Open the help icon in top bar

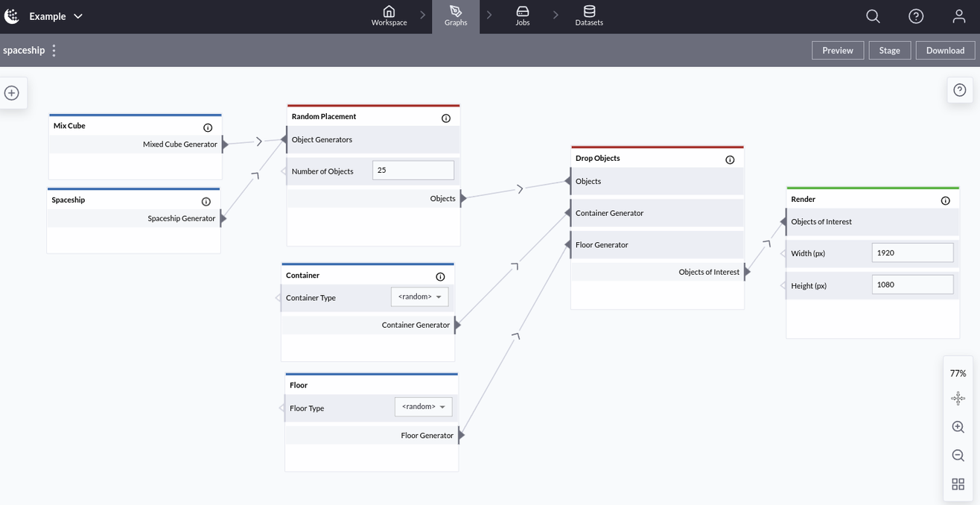(916, 16)
